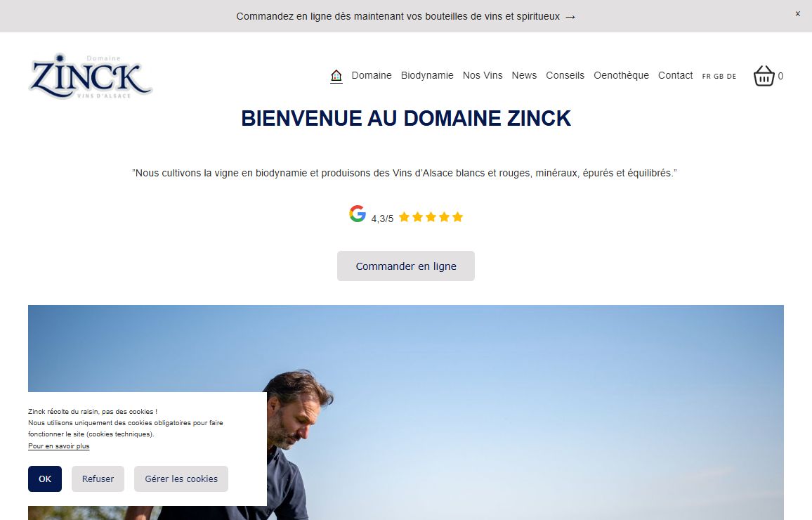Accept cookies with the OK button
Image resolution: width=812 pixels, height=520 pixels.
[45, 479]
